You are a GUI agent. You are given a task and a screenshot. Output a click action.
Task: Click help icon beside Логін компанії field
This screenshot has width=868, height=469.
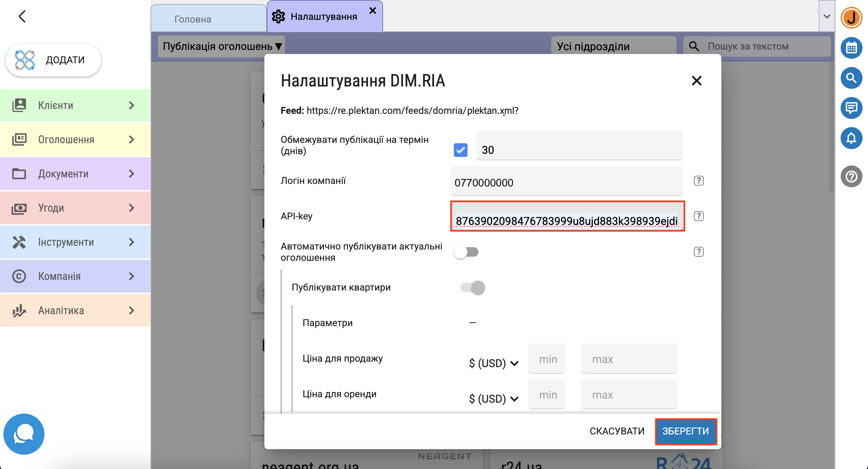(698, 180)
